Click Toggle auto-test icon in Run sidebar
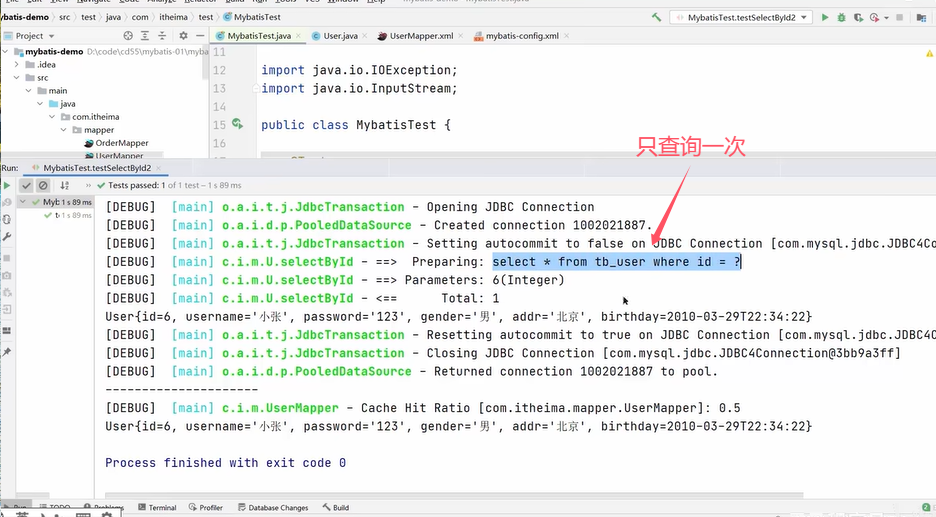Viewport: 936px width, 517px height. click(7, 219)
